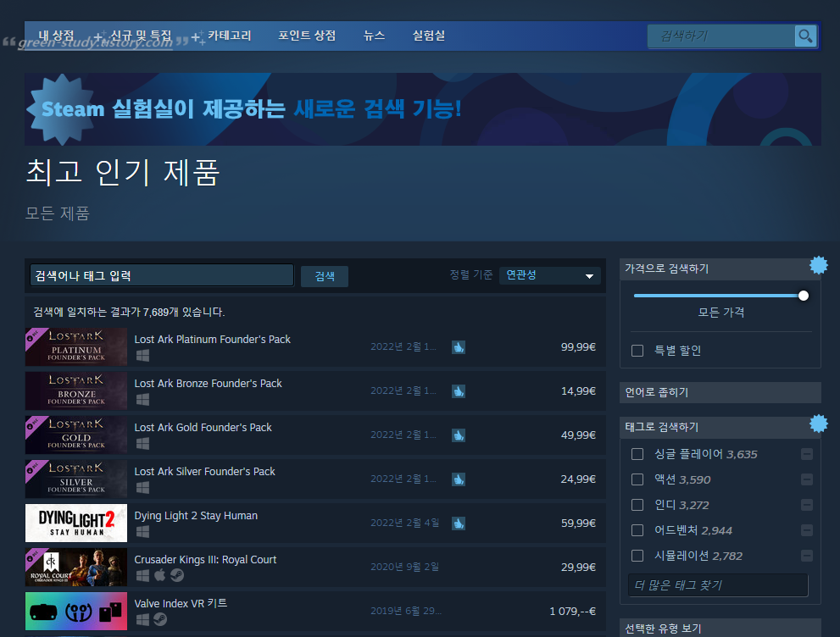This screenshot has height=637, width=840.
Task: Check the 어드벤처 tag checkbox
Action: point(637,530)
